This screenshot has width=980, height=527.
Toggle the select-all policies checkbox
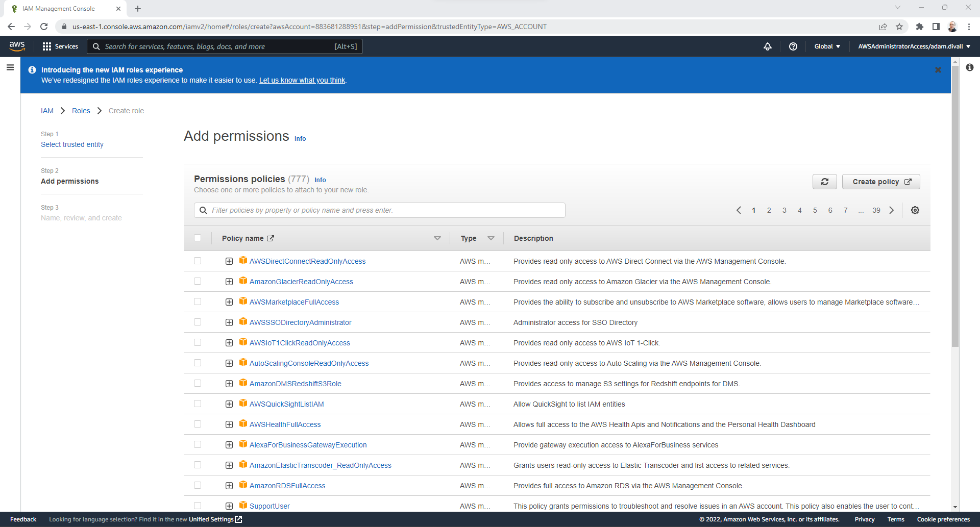[x=198, y=238]
